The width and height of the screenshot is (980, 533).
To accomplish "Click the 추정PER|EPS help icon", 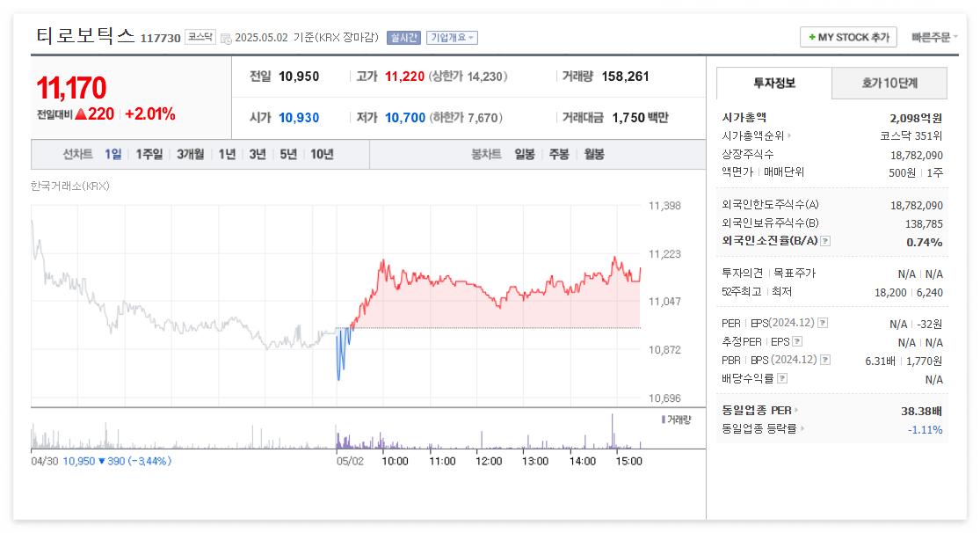I will 797,343.
